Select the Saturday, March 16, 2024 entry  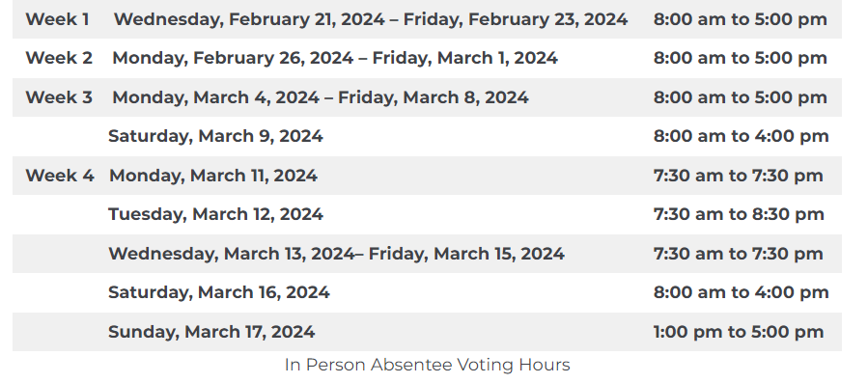click(x=218, y=292)
